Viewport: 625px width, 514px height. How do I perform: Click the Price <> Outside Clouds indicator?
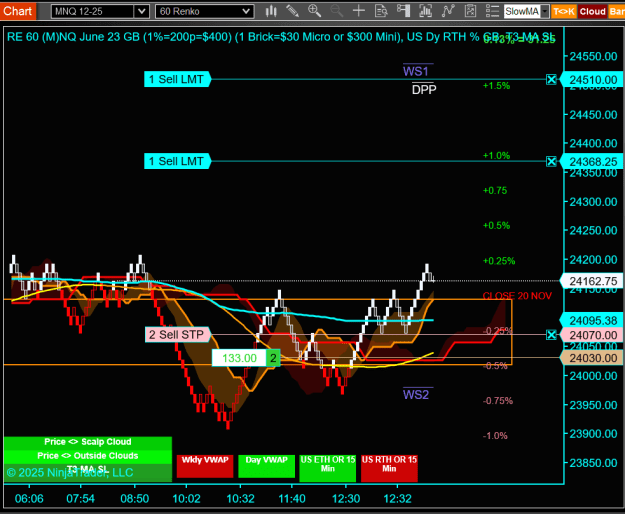pos(88,456)
